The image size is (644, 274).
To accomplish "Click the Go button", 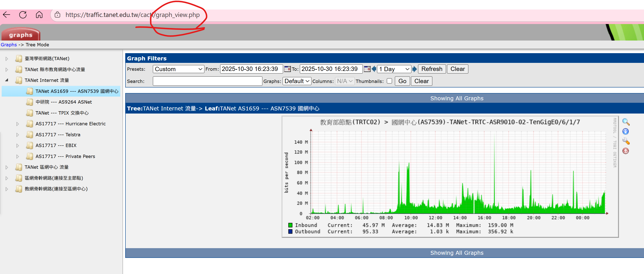I will point(402,81).
